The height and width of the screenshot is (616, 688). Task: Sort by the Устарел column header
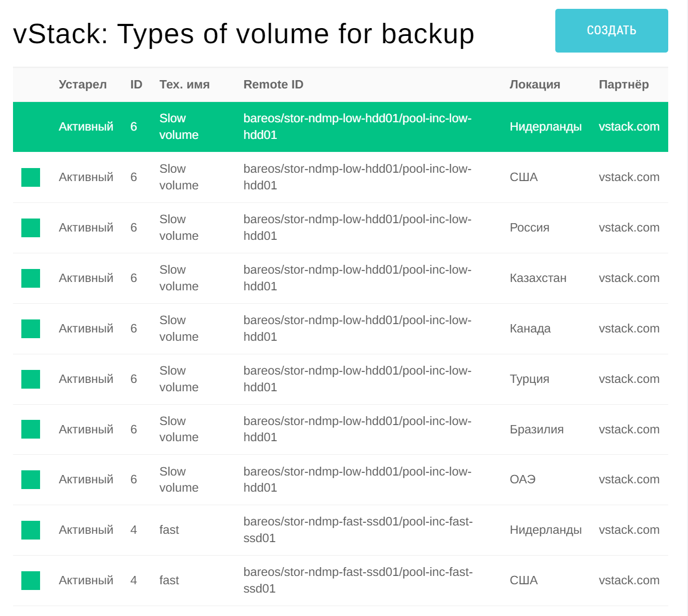[x=83, y=84]
